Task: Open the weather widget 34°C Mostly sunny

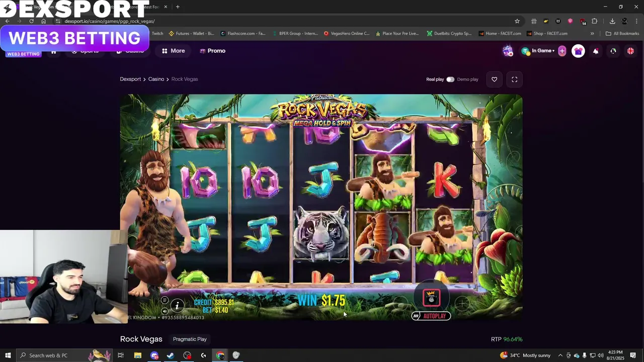Action: [x=525, y=355]
